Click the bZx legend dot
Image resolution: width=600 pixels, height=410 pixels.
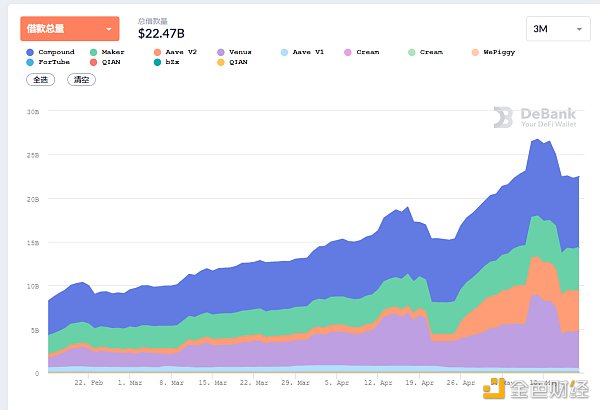(157, 62)
